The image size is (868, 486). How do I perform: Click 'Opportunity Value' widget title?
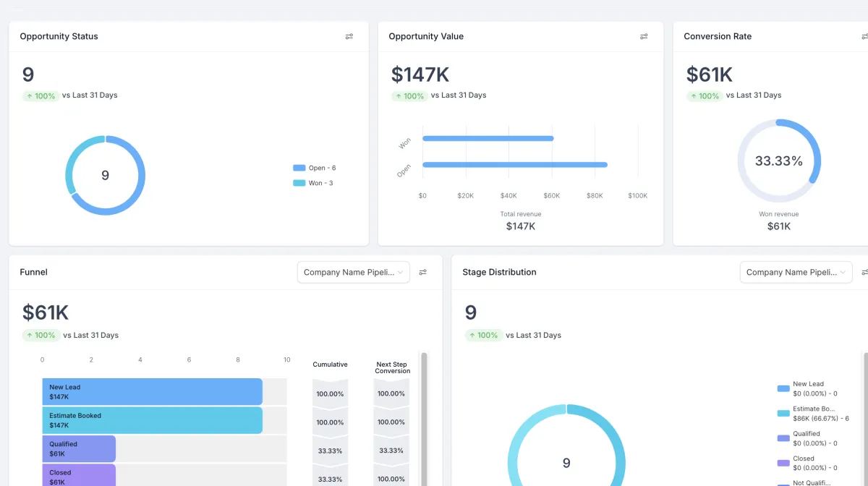pyautogui.click(x=426, y=36)
